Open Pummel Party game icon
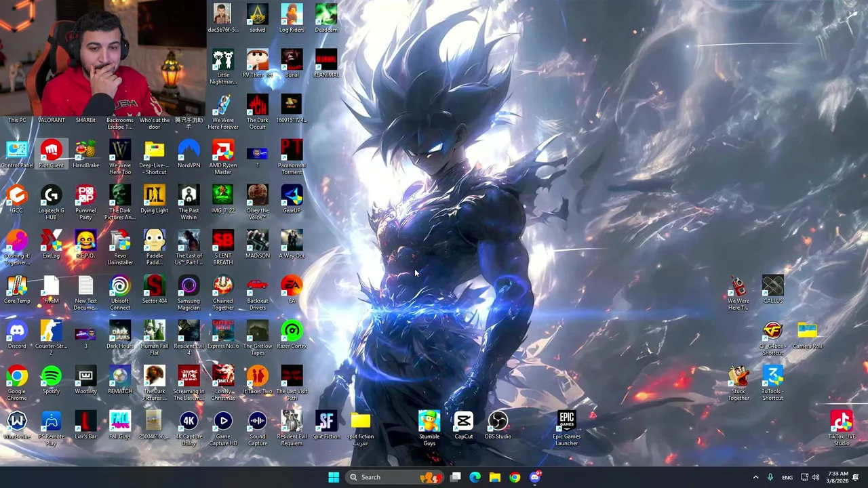This screenshot has height=488, width=868. pyautogui.click(x=85, y=203)
